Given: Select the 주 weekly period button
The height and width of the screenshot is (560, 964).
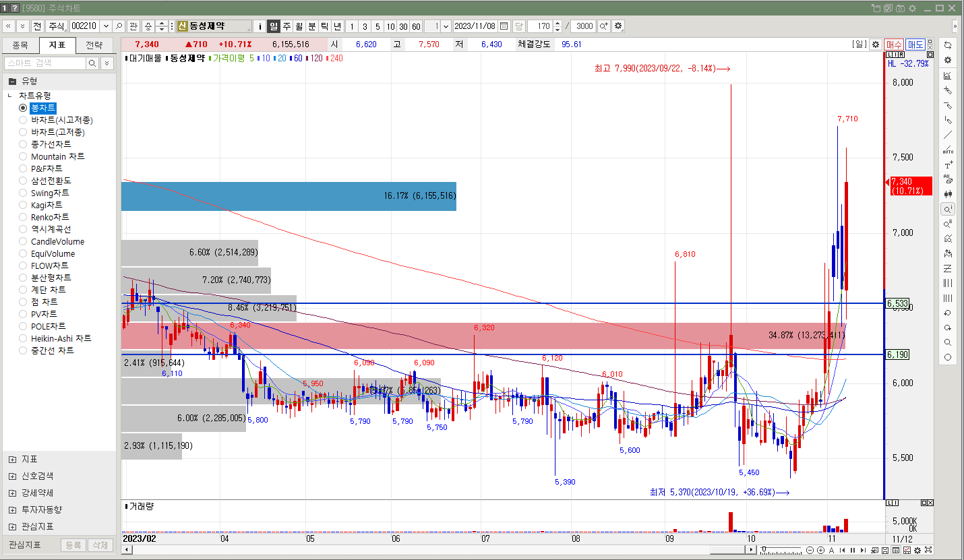Looking at the screenshot, I should pyautogui.click(x=287, y=26).
